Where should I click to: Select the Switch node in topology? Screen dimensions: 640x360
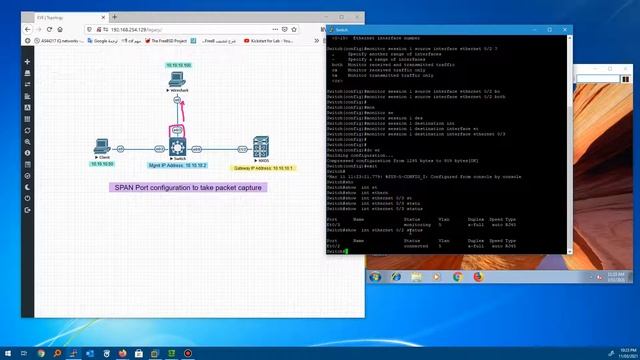point(178,147)
